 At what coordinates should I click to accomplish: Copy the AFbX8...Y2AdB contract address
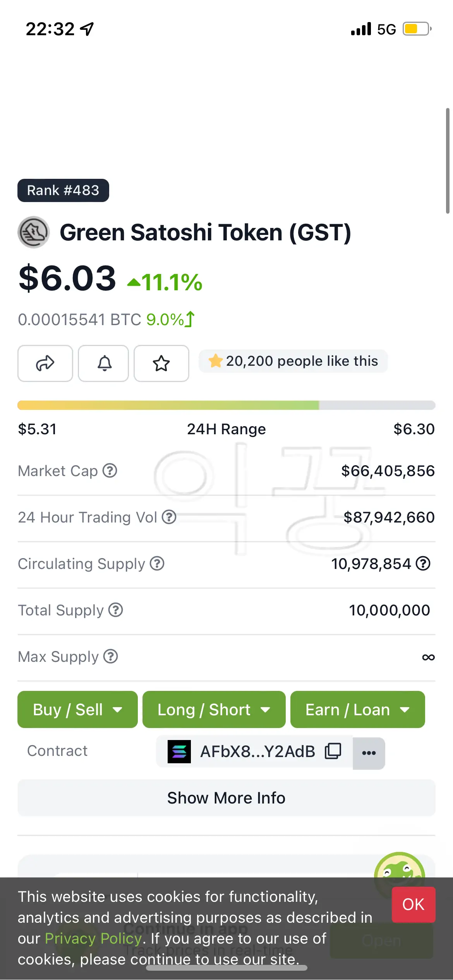click(x=333, y=751)
